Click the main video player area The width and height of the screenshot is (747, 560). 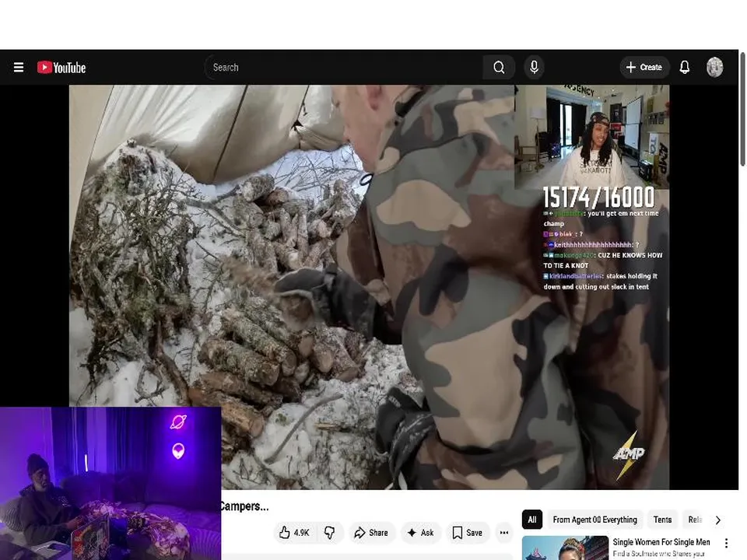(x=369, y=287)
